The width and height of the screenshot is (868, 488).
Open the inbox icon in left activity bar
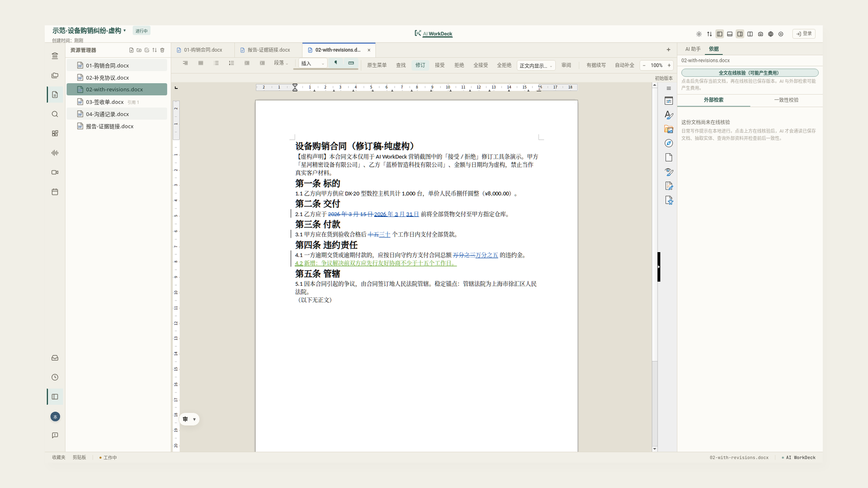[55, 358]
